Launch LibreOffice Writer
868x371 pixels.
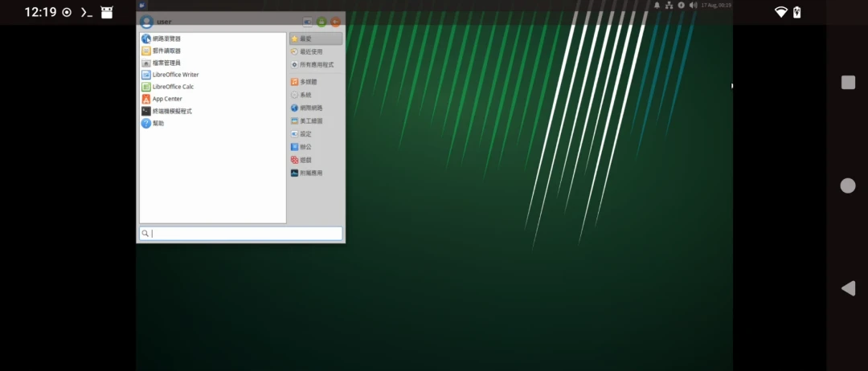[x=175, y=75]
